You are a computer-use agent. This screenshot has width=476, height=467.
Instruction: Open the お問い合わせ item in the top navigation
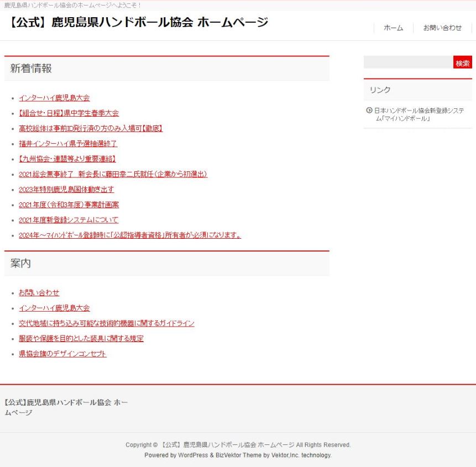[x=442, y=28]
